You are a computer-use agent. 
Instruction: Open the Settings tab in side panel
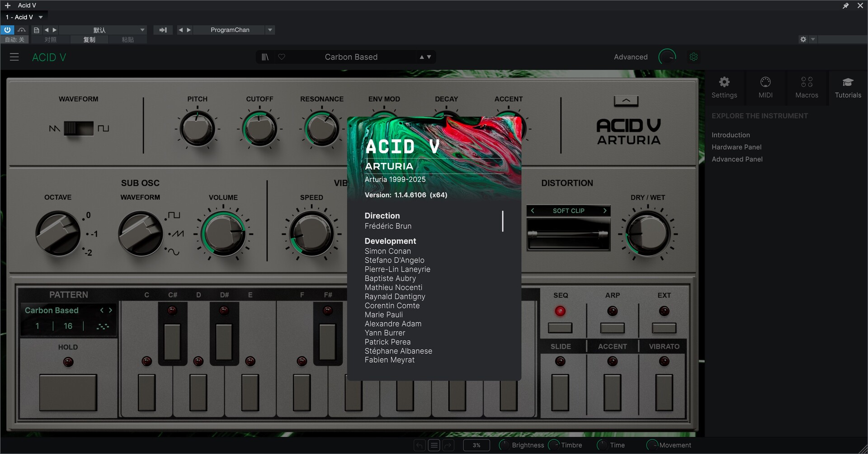pyautogui.click(x=724, y=88)
